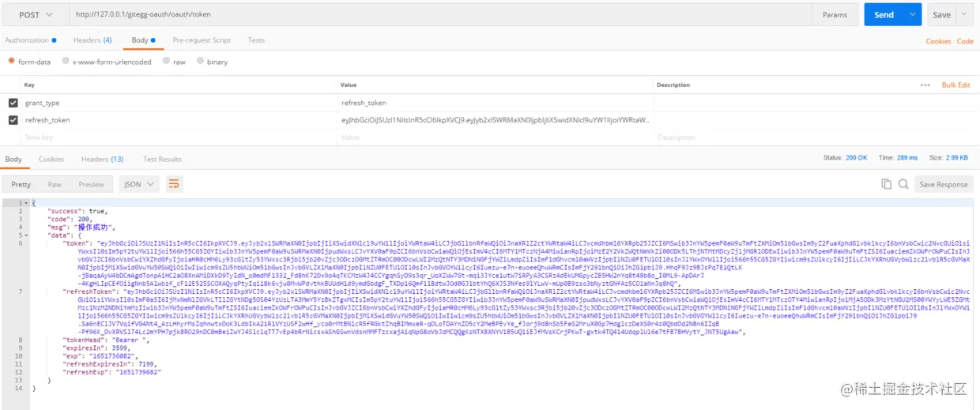Screen dimensions: 980x410
Task: Click the request URL field
Action: 441,14
